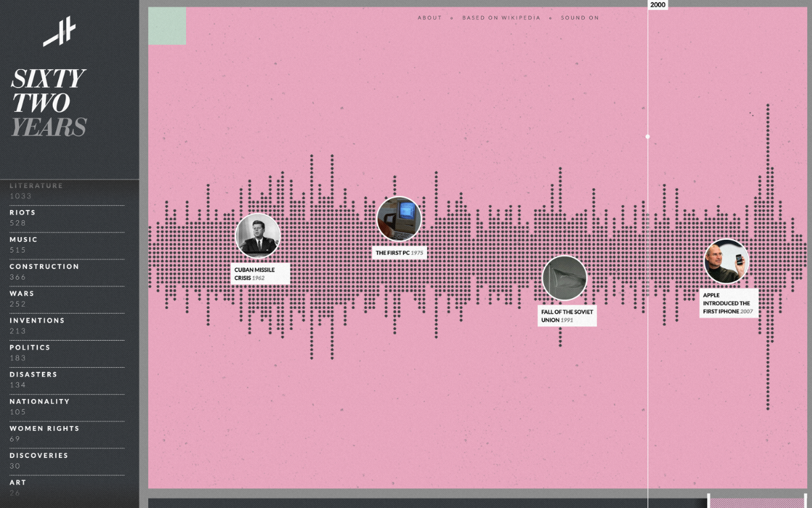812x508 pixels.
Task: Click the Sixty Two Years logo mark
Action: point(60,30)
